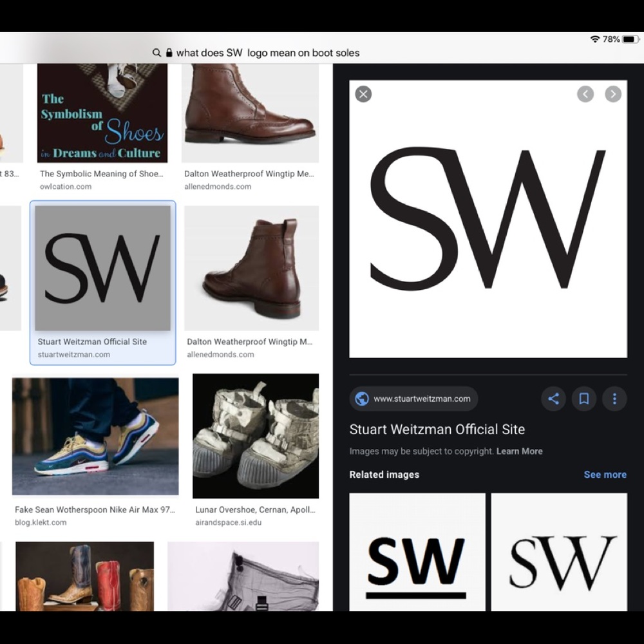Viewport: 644px width, 644px height.
Task: Click the 'Related images' heading
Action: click(384, 475)
